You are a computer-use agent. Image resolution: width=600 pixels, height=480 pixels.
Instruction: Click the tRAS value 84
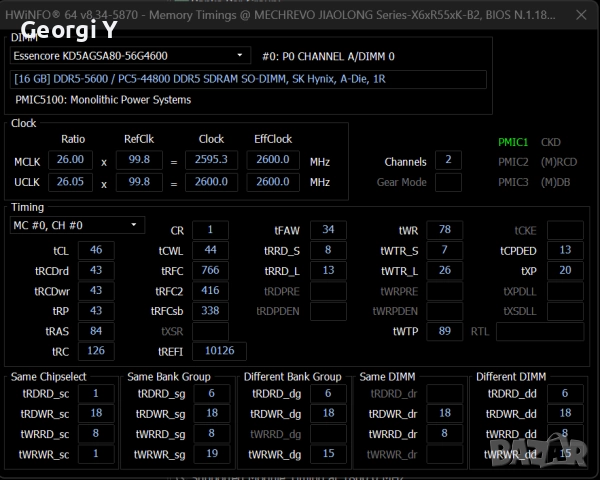click(95, 331)
